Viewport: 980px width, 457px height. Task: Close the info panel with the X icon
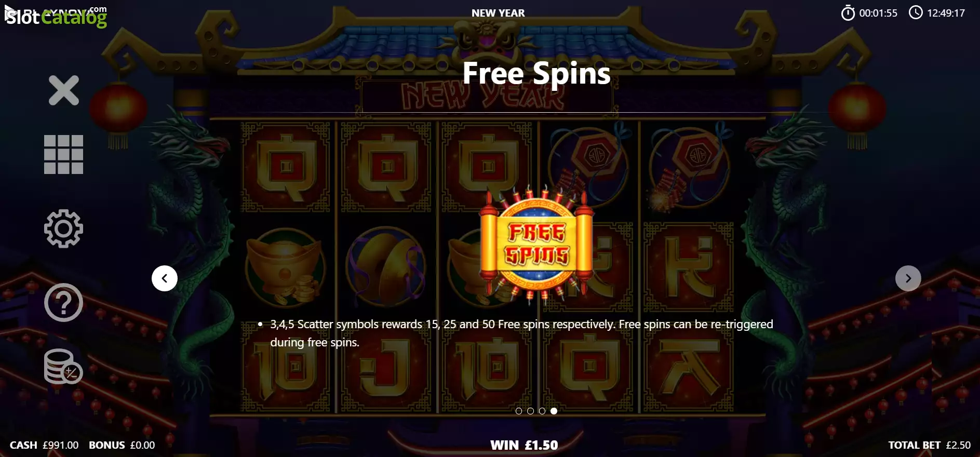click(x=63, y=90)
